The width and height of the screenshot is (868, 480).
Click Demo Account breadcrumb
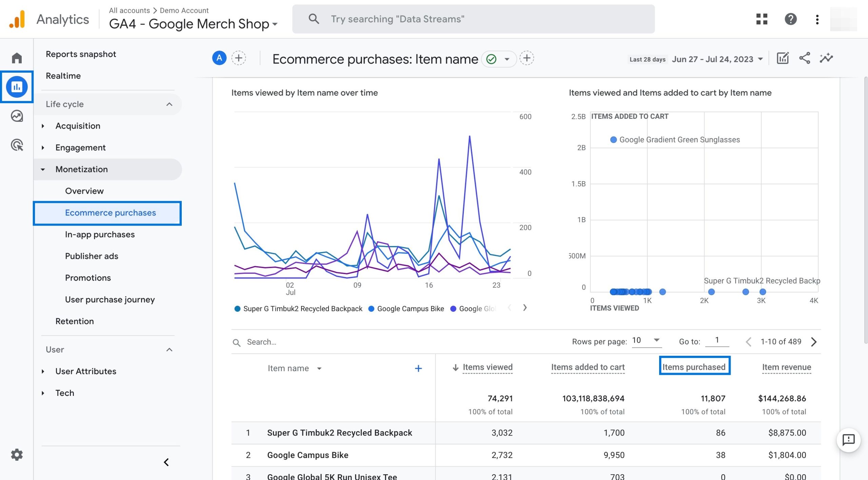[184, 11]
